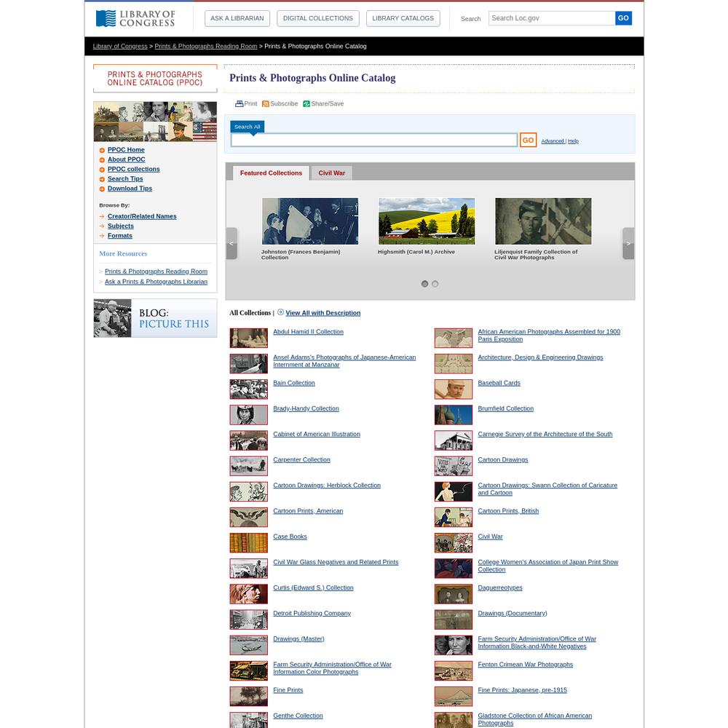Image resolution: width=728 pixels, height=728 pixels.
Task: Click the View All with Description arrow icon
Action: pyautogui.click(x=280, y=312)
